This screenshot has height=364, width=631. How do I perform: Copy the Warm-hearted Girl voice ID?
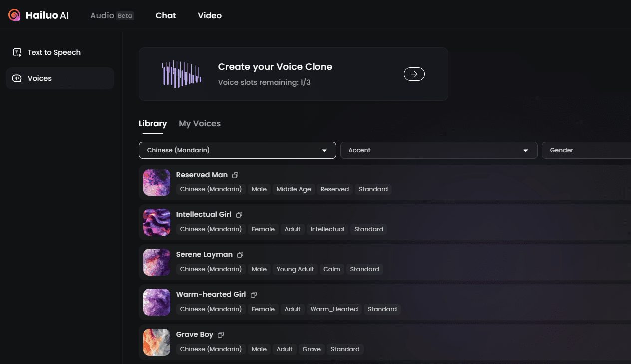coord(254,295)
